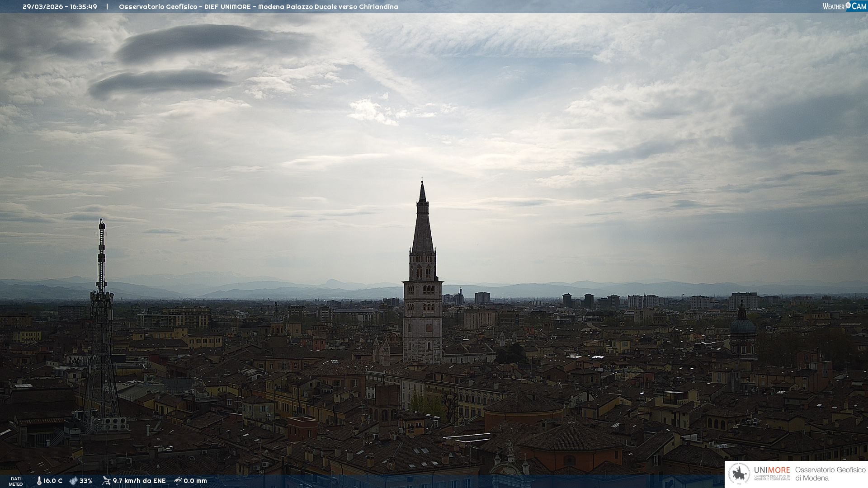The height and width of the screenshot is (488, 868).
Task: Click the Osservatorio Geofisico camera title text
Action: 258,7
